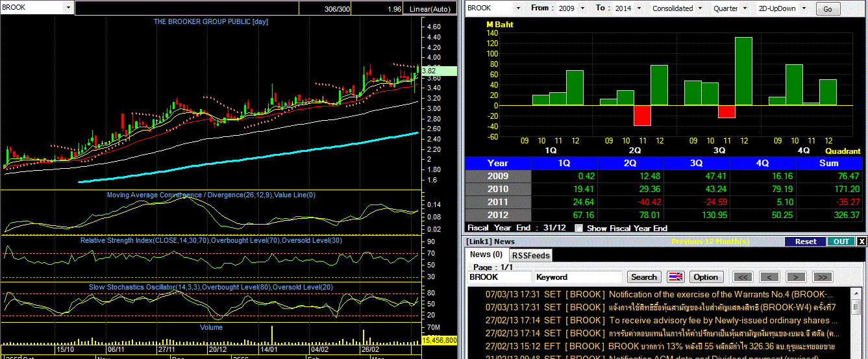
Task: Click the Volume pane title label
Action: click(x=212, y=327)
